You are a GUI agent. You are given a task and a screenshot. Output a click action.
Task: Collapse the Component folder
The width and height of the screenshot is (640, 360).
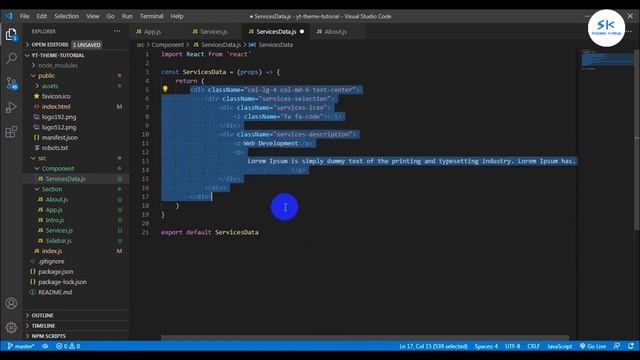pos(58,169)
